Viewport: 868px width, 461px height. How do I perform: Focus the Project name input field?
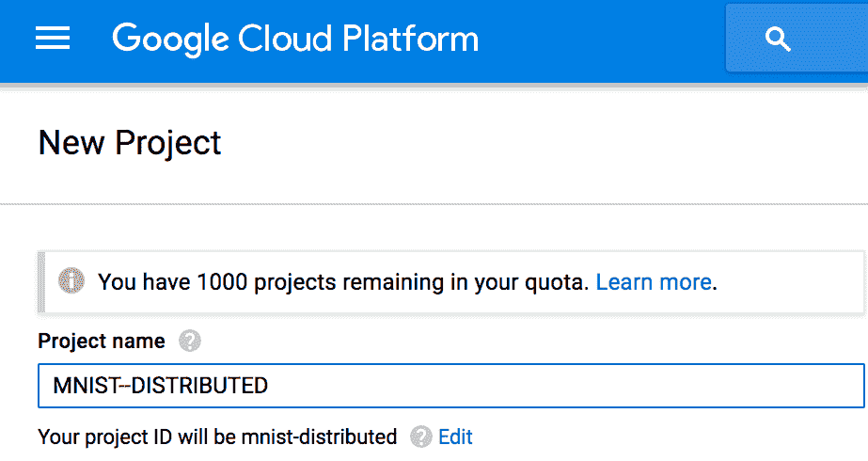pos(451,386)
